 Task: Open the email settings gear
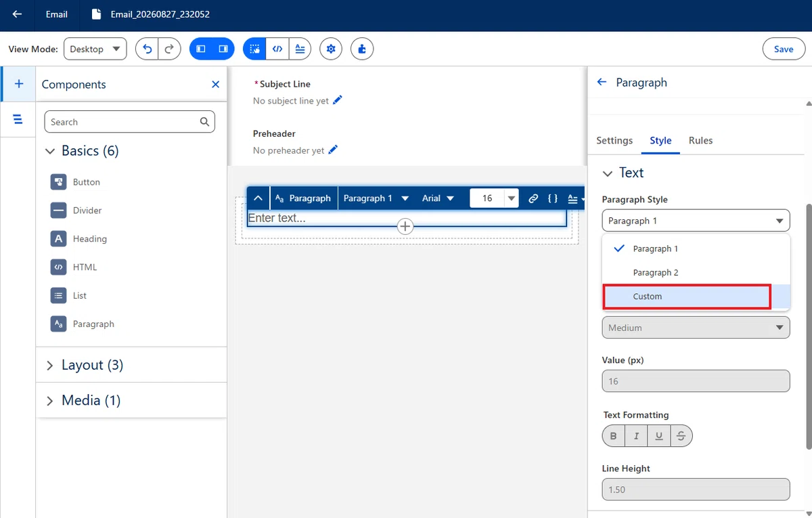[x=331, y=49]
